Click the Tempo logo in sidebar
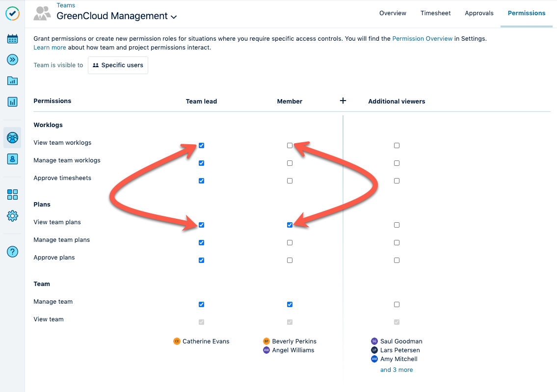 point(12,14)
